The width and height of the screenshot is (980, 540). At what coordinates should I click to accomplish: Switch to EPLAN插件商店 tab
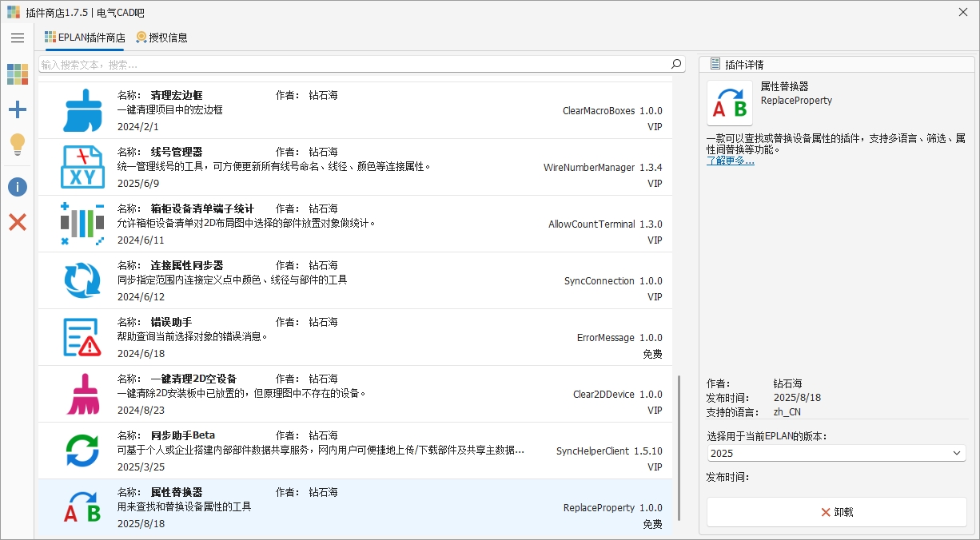tap(85, 38)
